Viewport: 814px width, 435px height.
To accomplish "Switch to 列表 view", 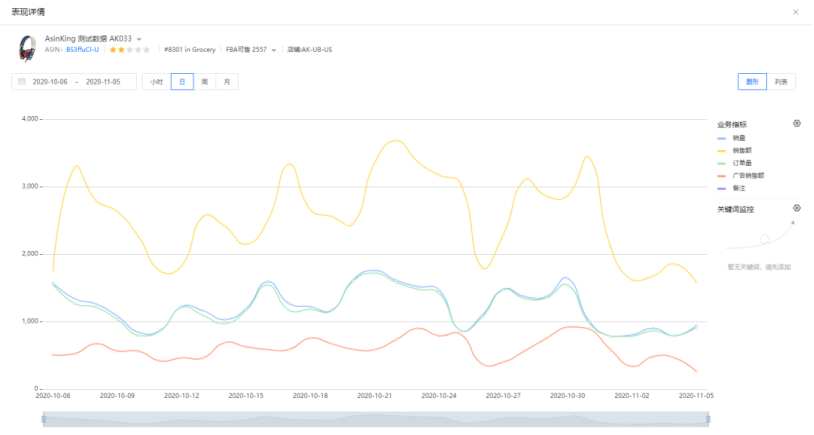I will tap(781, 81).
